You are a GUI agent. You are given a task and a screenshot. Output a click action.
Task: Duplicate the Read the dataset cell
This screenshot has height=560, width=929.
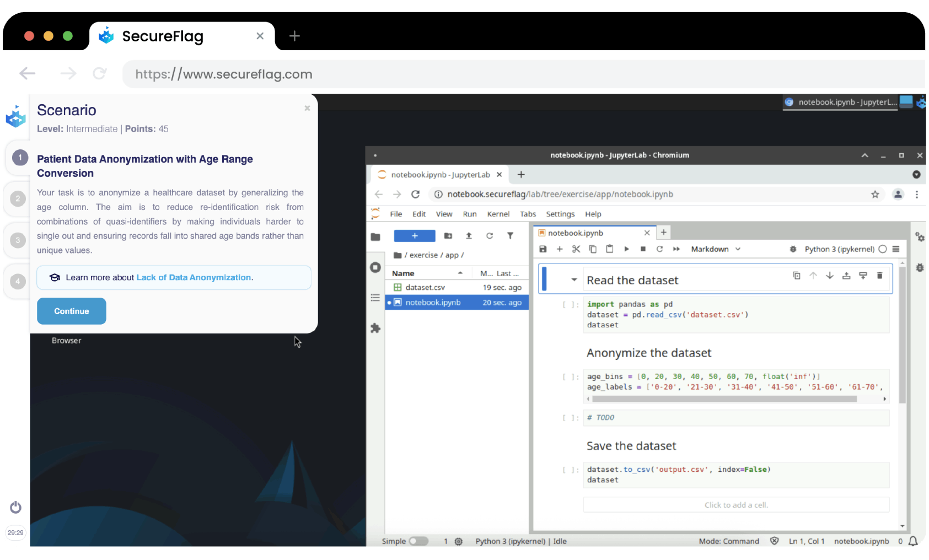[797, 275]
